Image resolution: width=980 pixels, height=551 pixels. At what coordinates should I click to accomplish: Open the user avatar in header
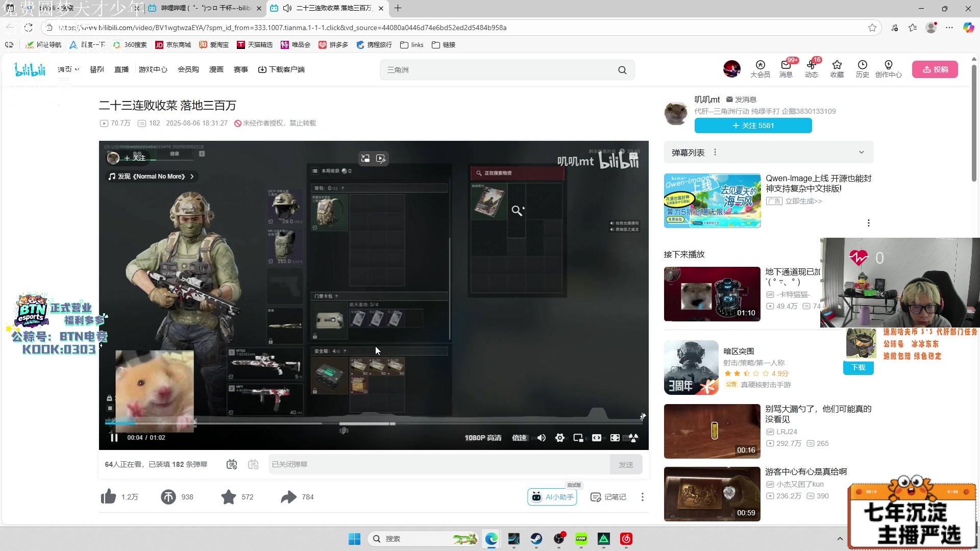(732, 69)
